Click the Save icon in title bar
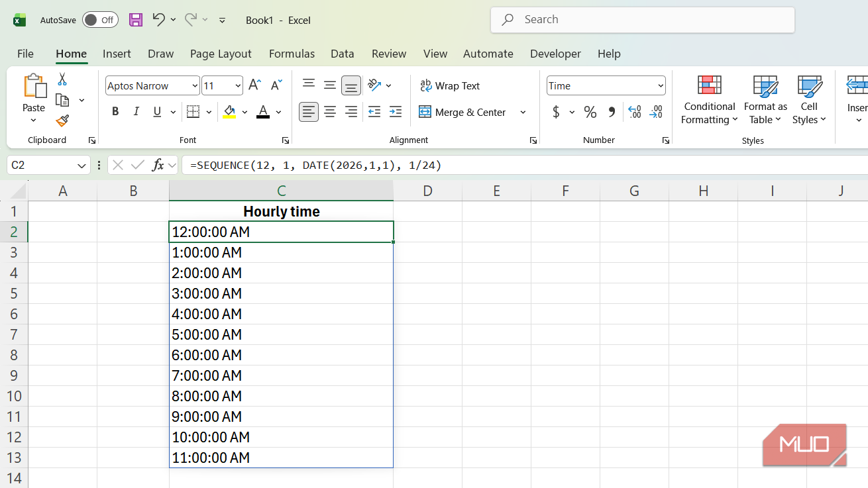Screen dimensions: 868x488 (x=136, y=20)
